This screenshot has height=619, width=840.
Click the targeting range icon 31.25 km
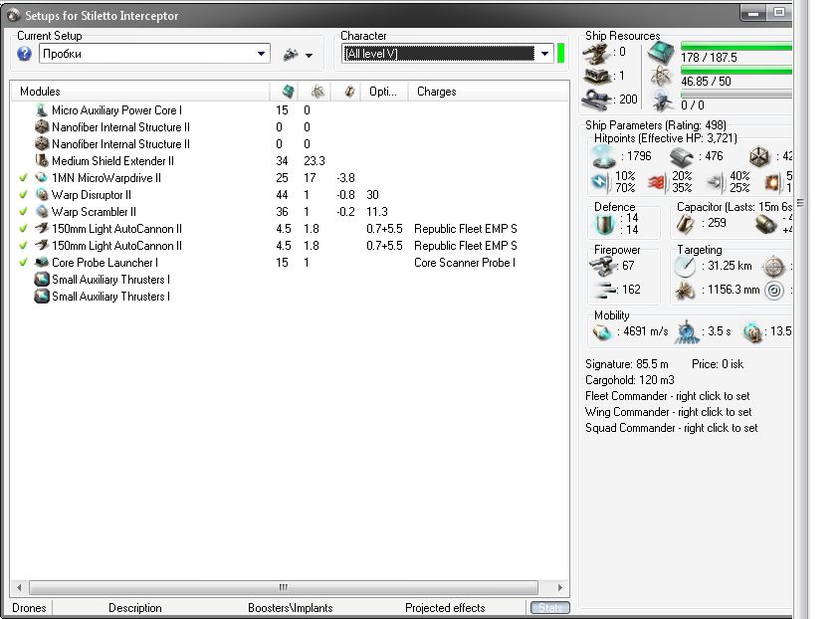point(685,266)
